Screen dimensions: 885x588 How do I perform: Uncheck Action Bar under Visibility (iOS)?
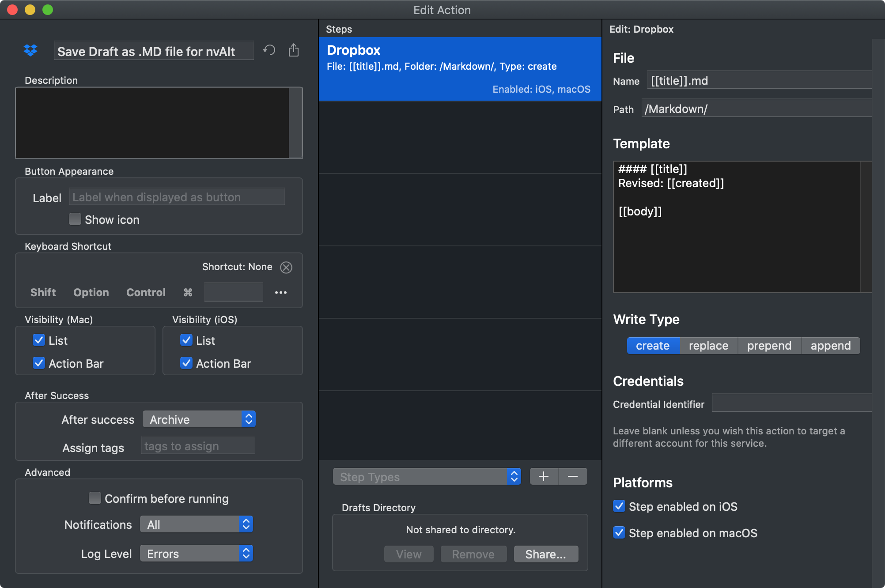[186, 363]
